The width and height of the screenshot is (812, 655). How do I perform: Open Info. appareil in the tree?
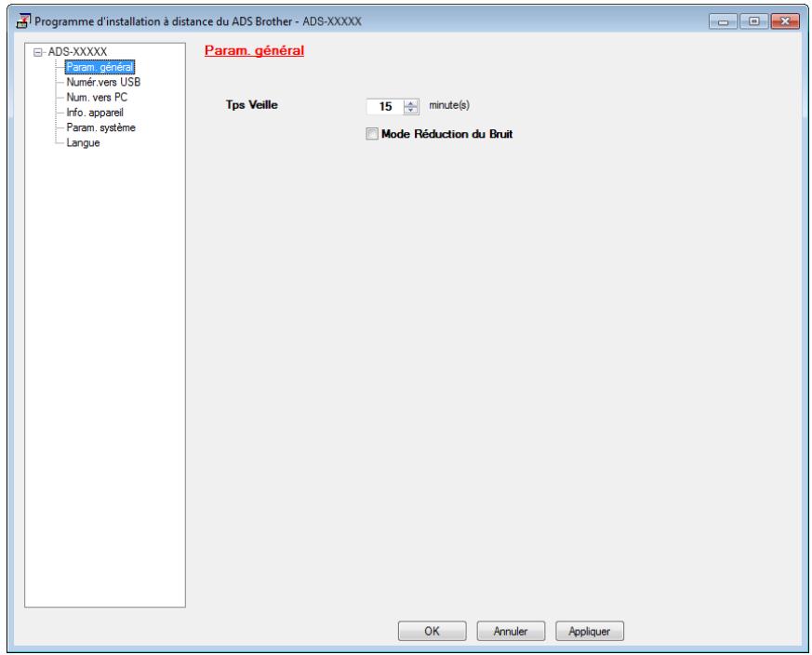point(95,113)
